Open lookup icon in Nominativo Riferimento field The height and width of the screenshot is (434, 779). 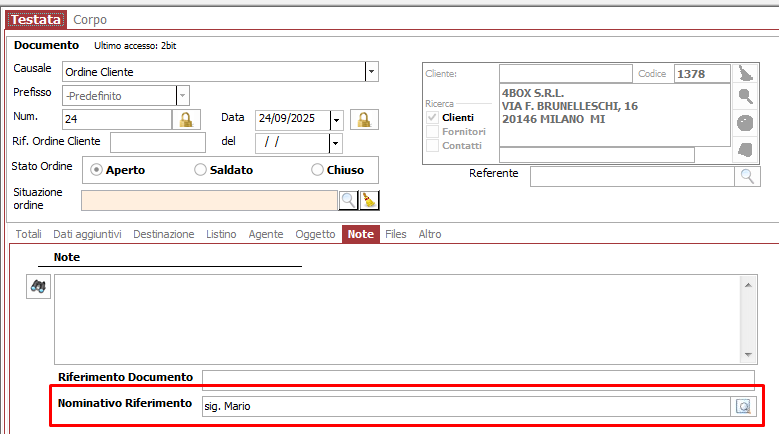(x=743, y=406)
